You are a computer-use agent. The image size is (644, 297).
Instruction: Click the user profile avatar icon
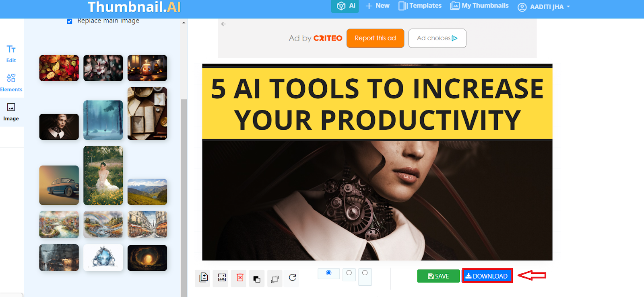522,7
